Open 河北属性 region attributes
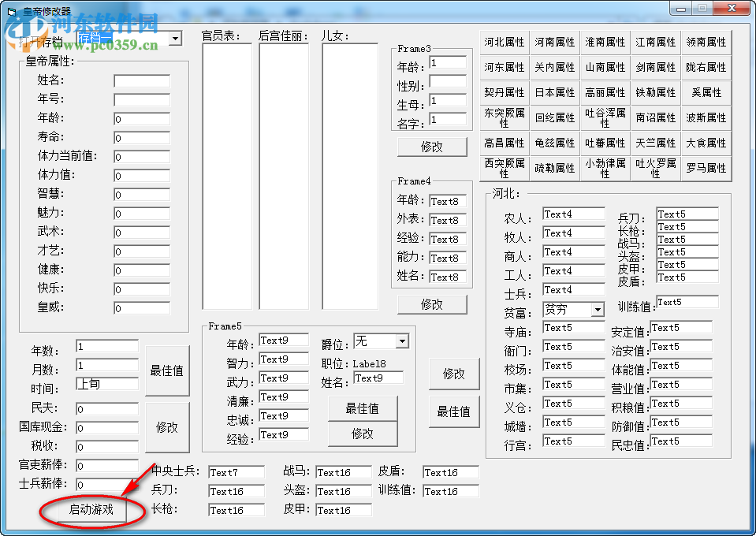The image size is (756, 536). [x=504, y=42]
